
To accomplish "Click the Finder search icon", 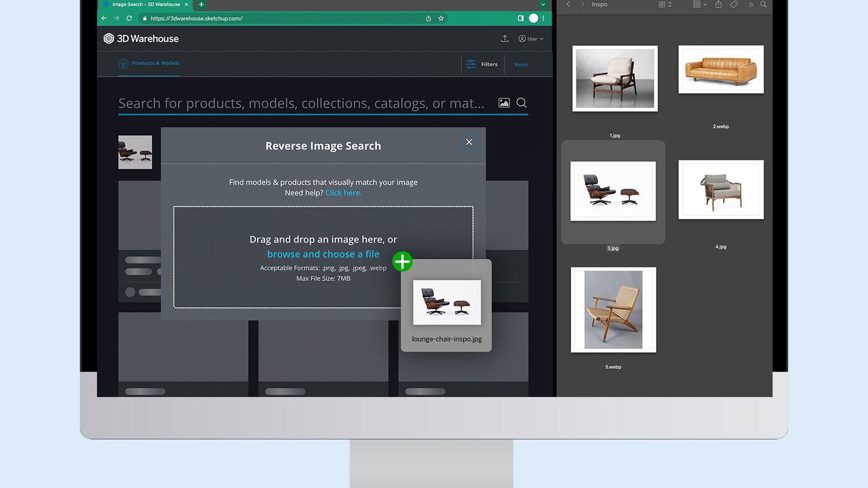I will click(x=763, y=5).
